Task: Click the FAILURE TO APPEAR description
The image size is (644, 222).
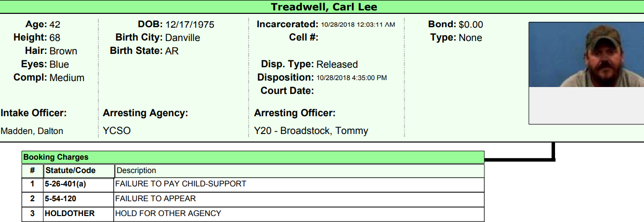Action: pyautogui.click(x=155, y=199)
